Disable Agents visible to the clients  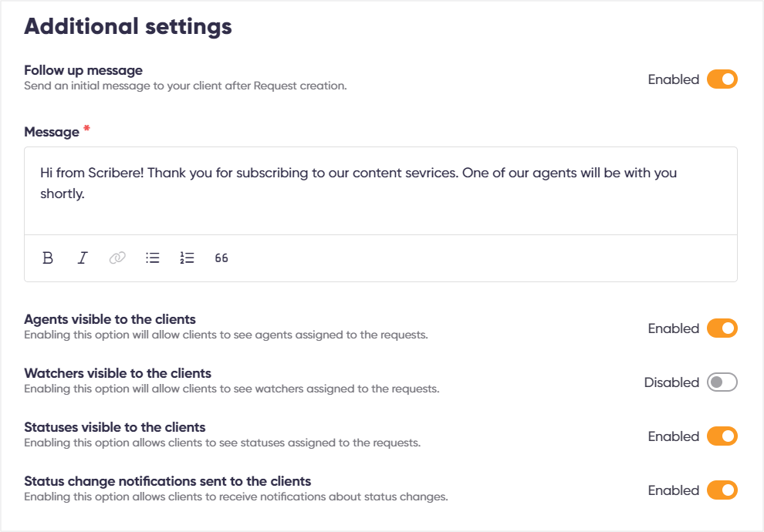[722, 328]
